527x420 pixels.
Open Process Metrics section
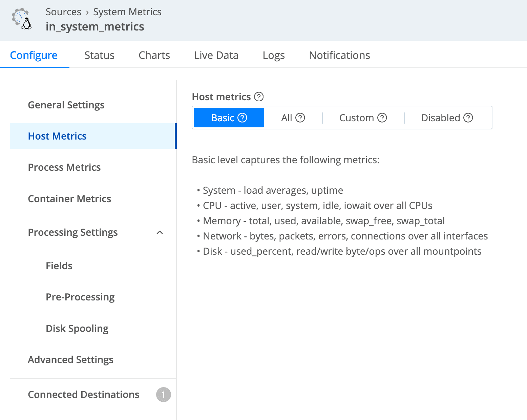pos(64,167)
